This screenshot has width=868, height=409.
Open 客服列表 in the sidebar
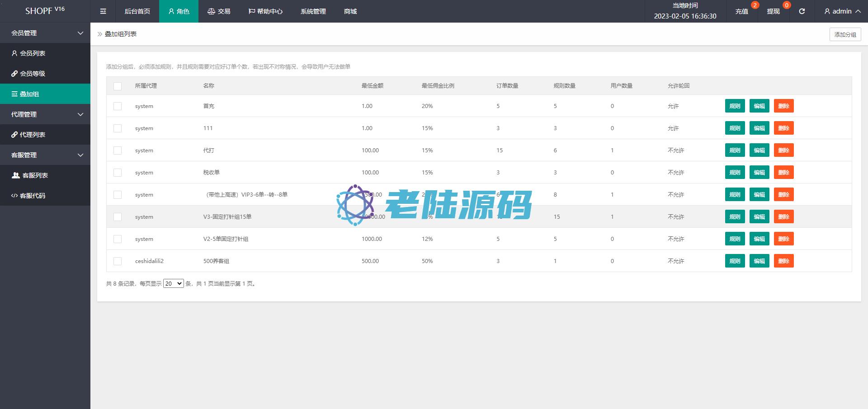[x=35, y=175]
